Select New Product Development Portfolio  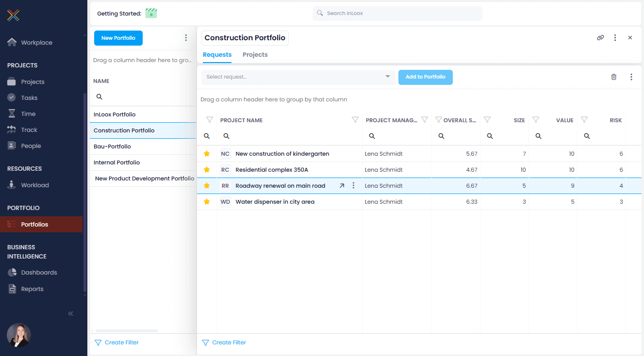point(143,178)
